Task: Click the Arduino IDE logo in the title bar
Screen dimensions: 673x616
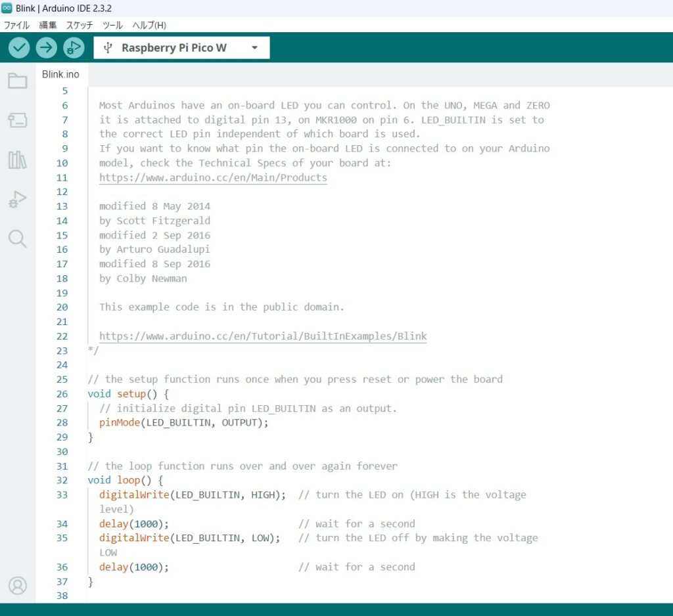Action: click(x=7, y=8)
